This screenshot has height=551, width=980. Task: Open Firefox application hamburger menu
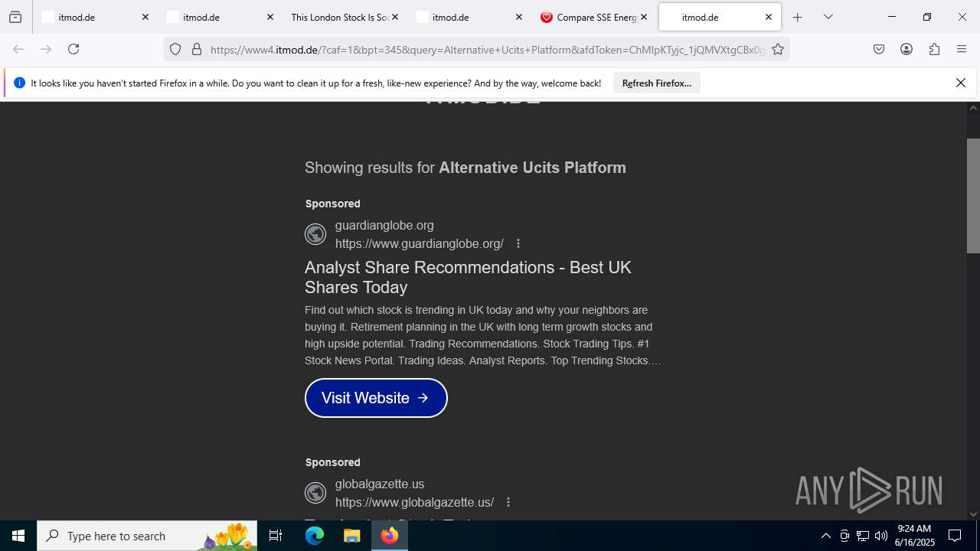coord(962,49)
